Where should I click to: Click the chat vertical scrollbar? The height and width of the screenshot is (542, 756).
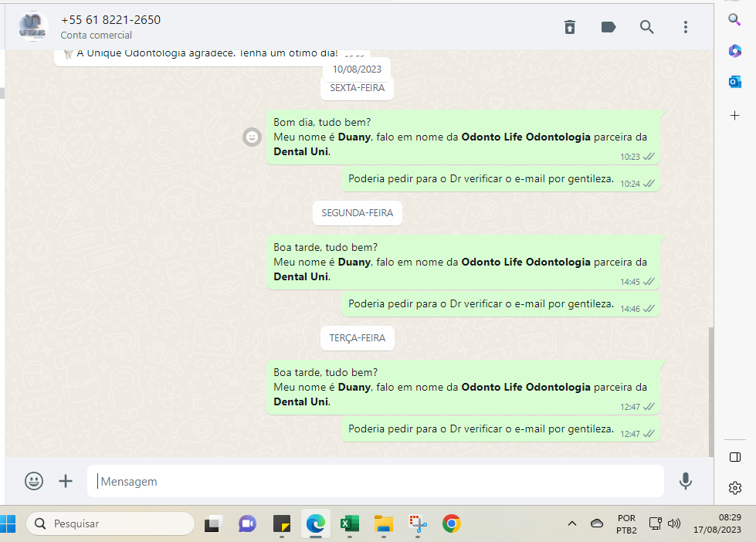click(x=710, y=391)
